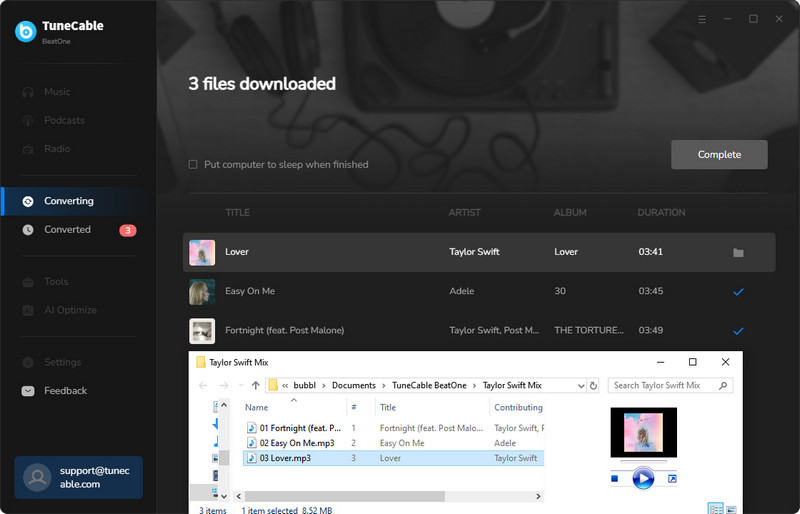This screenshot has height=514, width=800.
Task: Click the Podcasts icon
Action: [28, 121]
